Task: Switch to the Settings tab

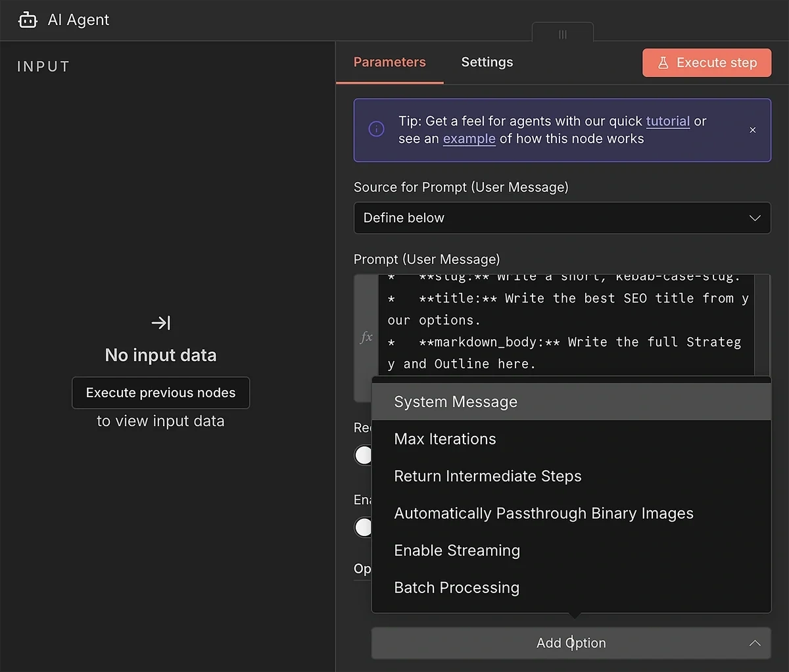Action: pyautogui.click(x=487, y=62)
